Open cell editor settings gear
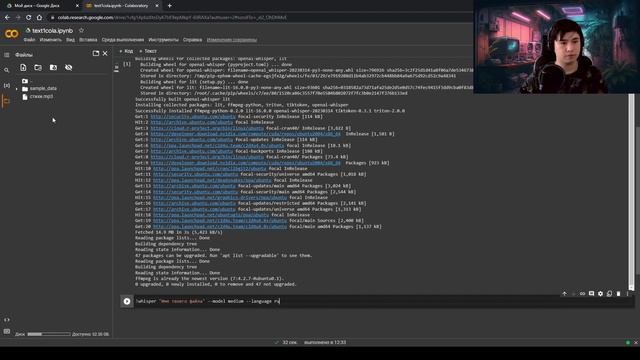The image size is (640, 360). (600, 293)
